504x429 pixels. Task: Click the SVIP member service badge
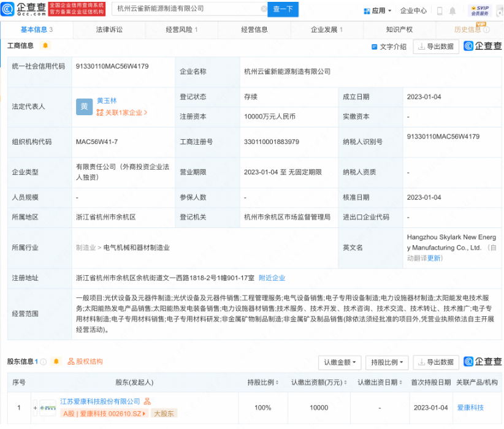[480, 10]
